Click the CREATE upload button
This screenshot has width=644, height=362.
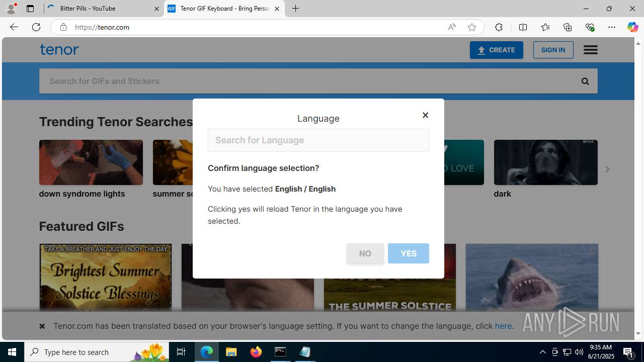coord(496,50)
